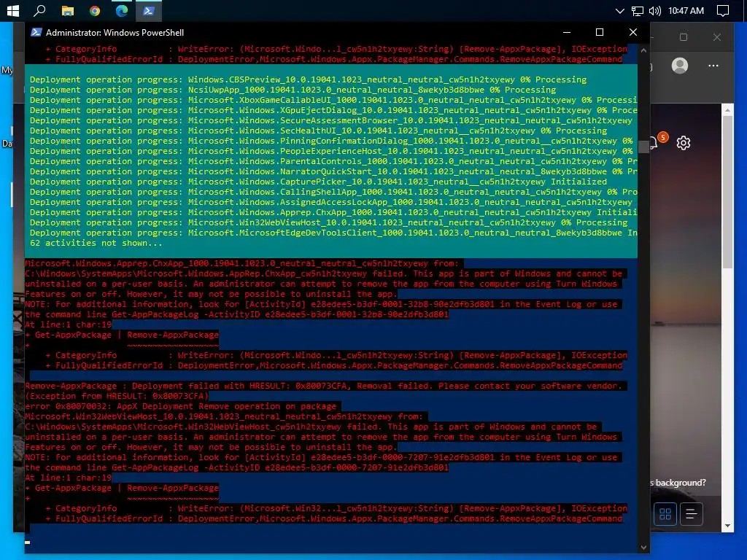Screen dimensions: 747x560
Task: Close the PowerShell window
Action: (633, 32)
